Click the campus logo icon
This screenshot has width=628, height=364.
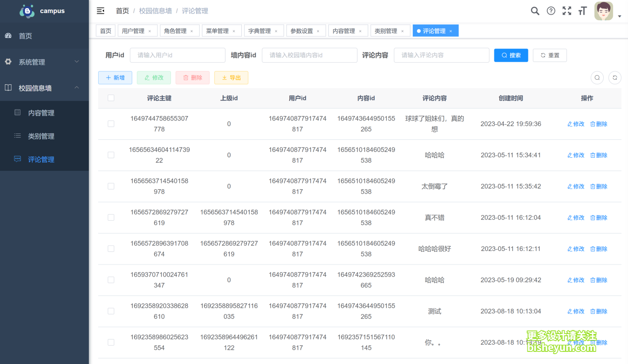(27, 11)
